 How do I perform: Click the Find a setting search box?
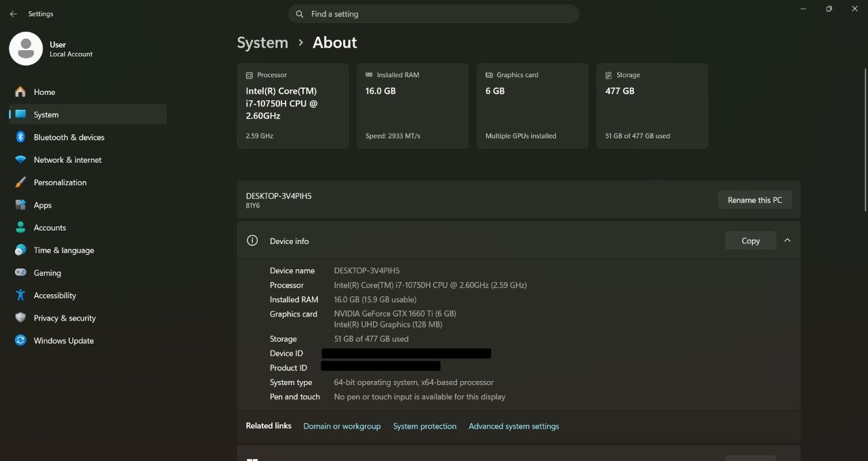tap(434, 14)
